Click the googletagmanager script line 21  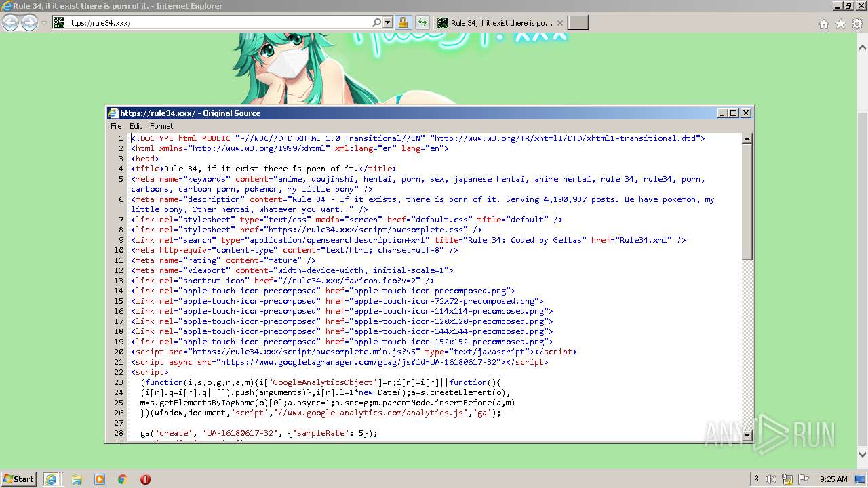(x=339, y=362)
